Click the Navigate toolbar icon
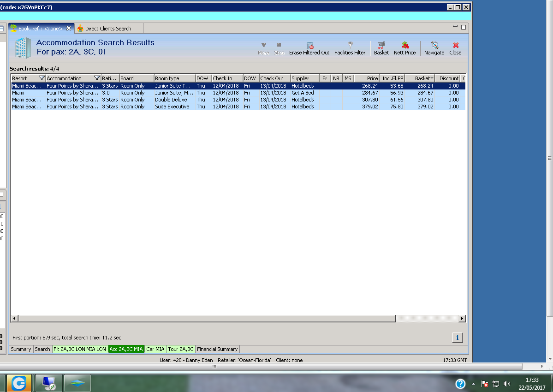The image size is (553, 392). (x=434, y=48)
